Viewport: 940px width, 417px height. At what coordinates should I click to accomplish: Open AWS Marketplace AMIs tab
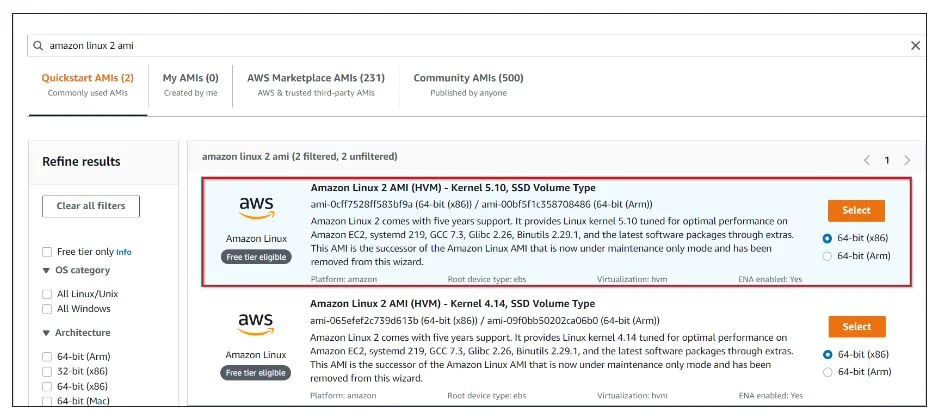point(316,84)
